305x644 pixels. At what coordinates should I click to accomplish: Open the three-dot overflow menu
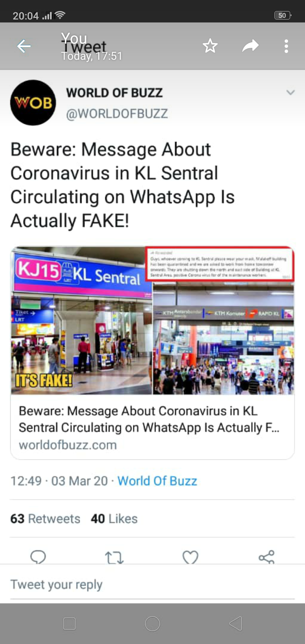pyautogui.click(x=286, y=46)
